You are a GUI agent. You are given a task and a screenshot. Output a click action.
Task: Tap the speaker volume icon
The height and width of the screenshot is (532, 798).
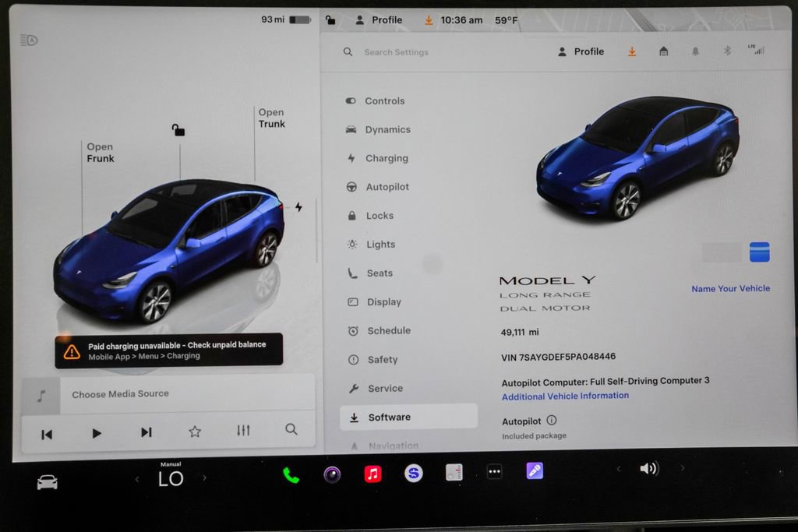(649, 468)
